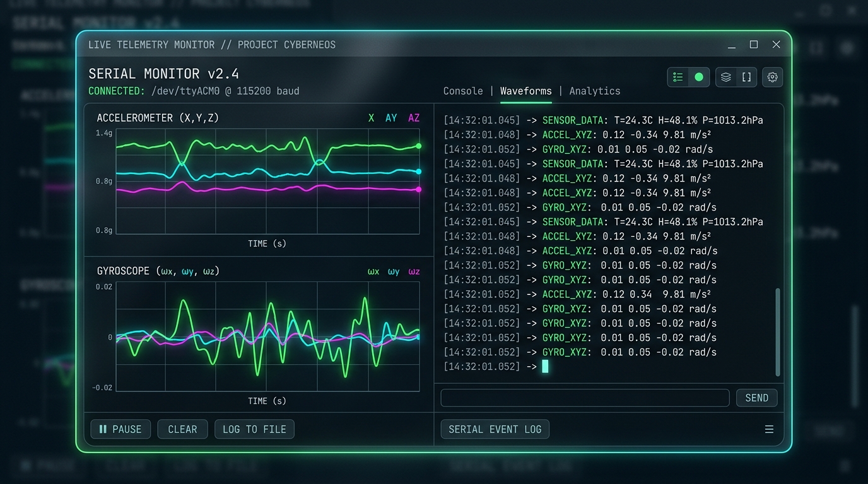Focus the serial command input field
This screenshot has width=868, height=484.
coord(585,398)
